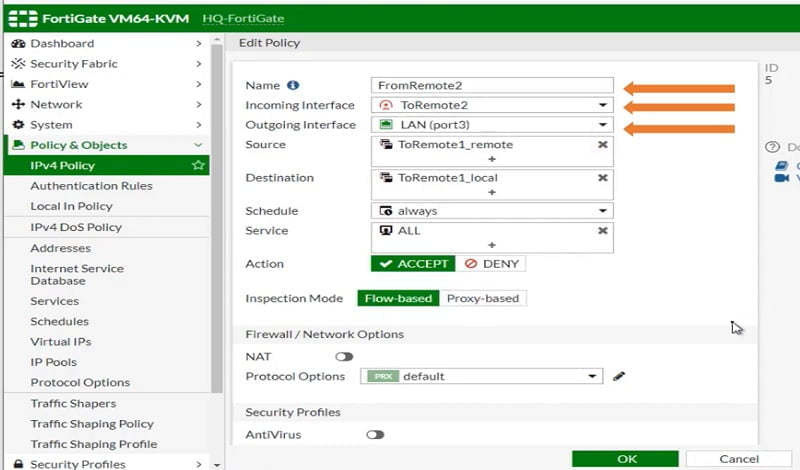
Task: Set Action to DENY
Action: (x=491, y=264)
